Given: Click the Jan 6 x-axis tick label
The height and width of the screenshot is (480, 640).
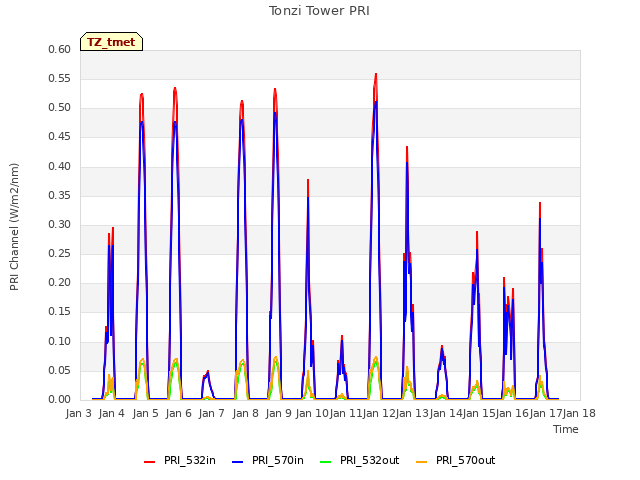Looking at the screenshot, I should (x=178, y=413).
